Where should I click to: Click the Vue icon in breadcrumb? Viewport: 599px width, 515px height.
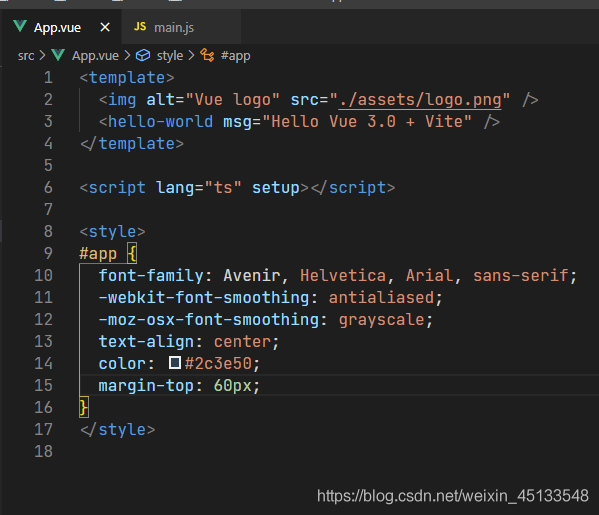click(58, 55)
